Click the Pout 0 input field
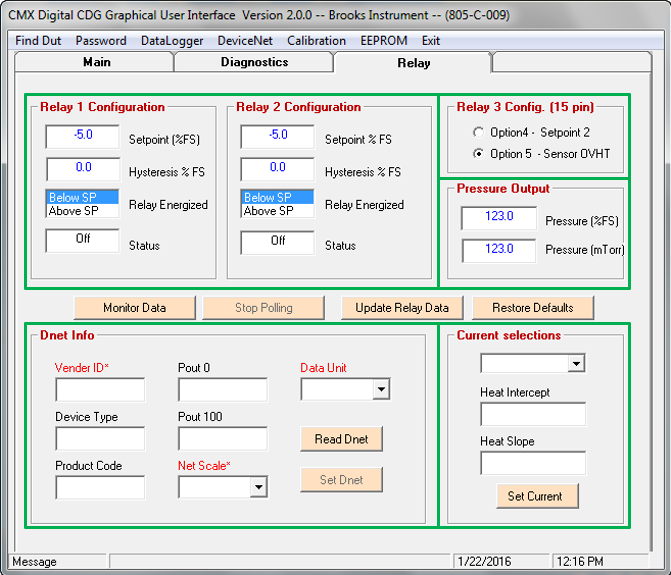 tap(223, 389)
